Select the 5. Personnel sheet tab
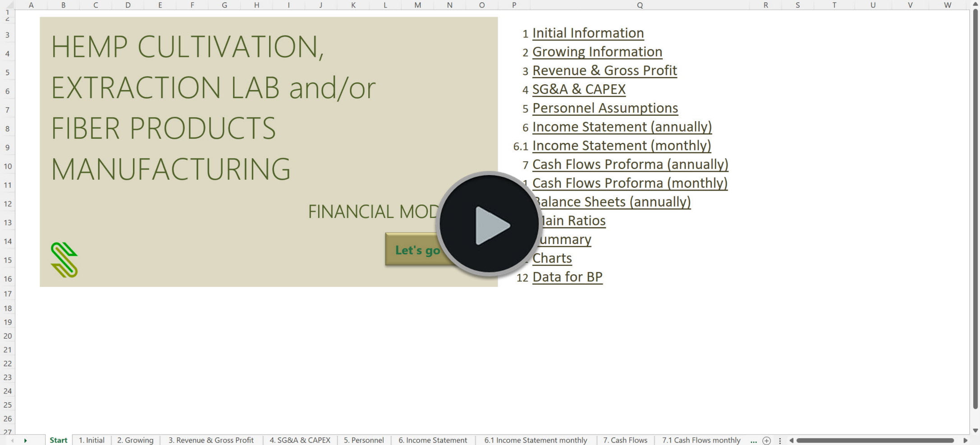Screen dimensions: 980x445 (363, 440)
